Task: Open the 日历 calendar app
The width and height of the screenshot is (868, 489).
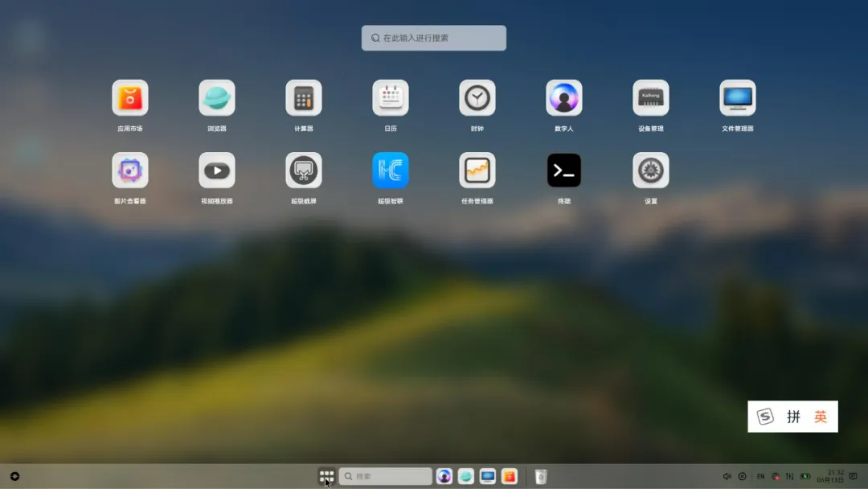Action: pyautogui.click(x=391, y=98)
